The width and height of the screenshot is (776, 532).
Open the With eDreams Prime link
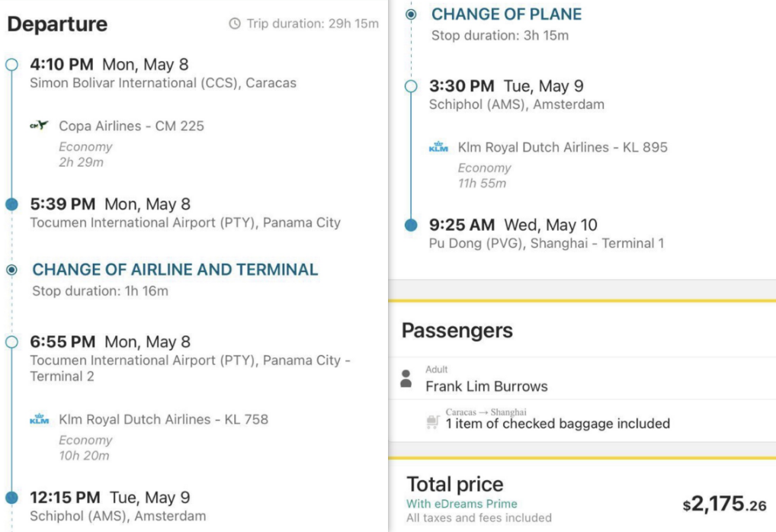click(x=462, y=504)
